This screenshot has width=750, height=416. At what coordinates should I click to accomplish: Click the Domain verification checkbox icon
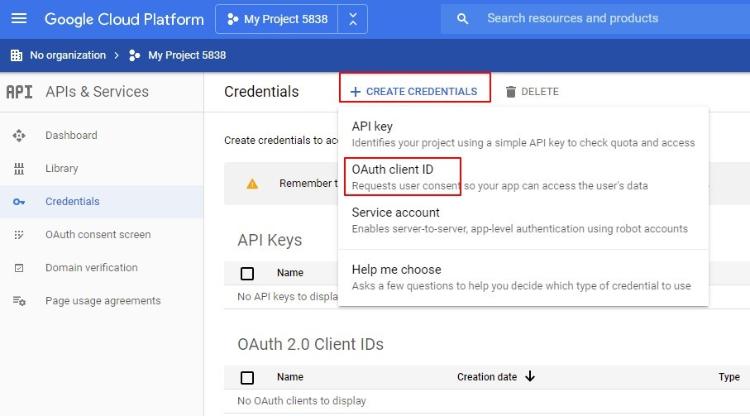click(x=19, y=268)
